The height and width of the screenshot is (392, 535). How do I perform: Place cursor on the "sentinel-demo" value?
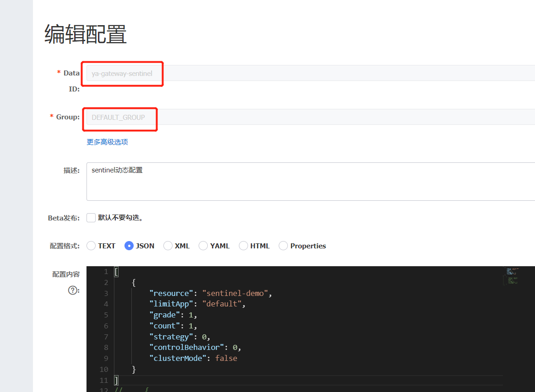(237, 293)
